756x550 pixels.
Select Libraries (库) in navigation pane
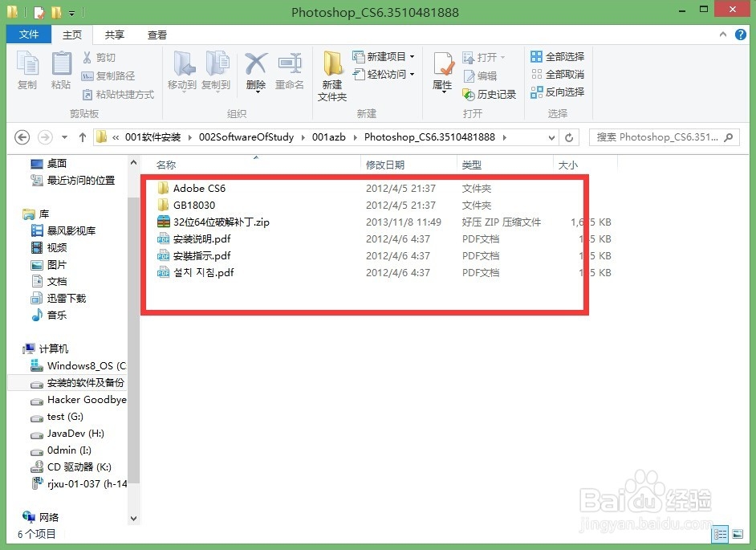click(36, 214)
